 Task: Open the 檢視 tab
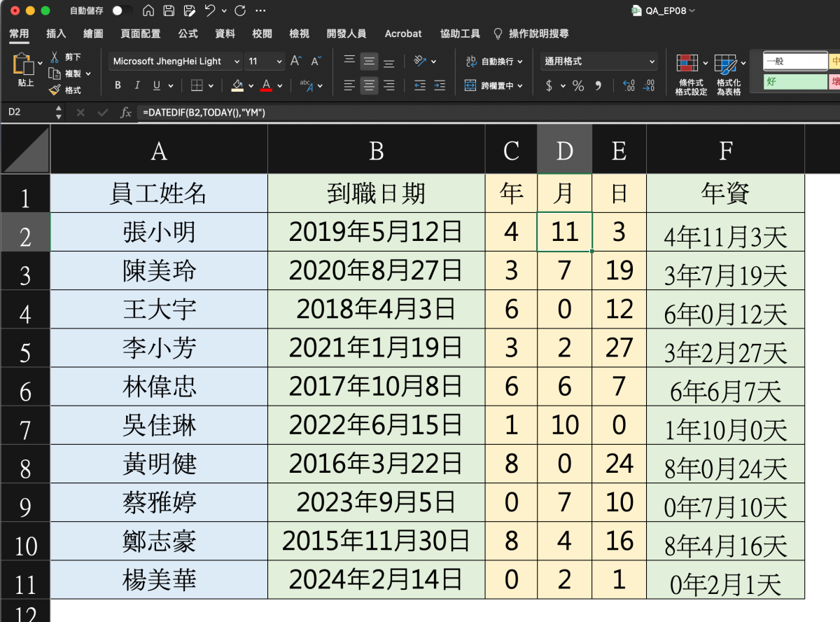299,34
